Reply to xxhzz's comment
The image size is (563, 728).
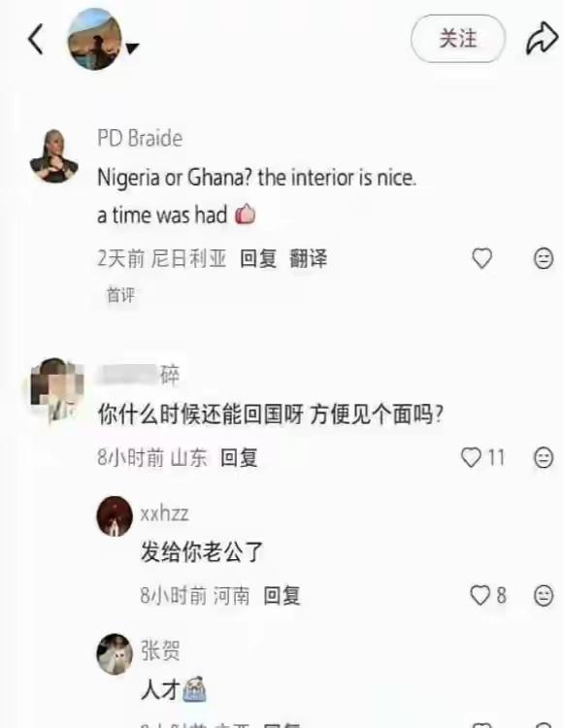point(281,595)
